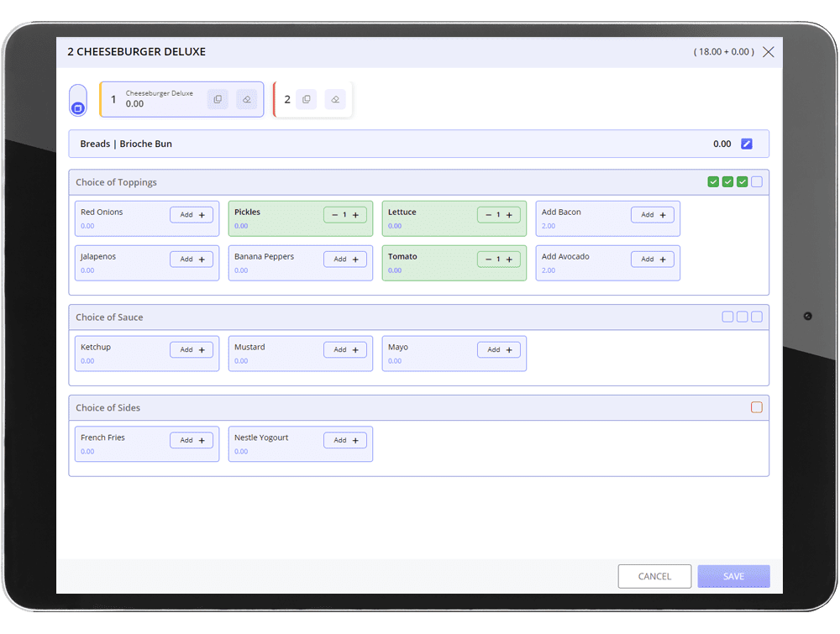Duplicate the Cheeseburger Deluxe item 1
840x634 pixels.
pyautogui.click(x=218, y=99)
